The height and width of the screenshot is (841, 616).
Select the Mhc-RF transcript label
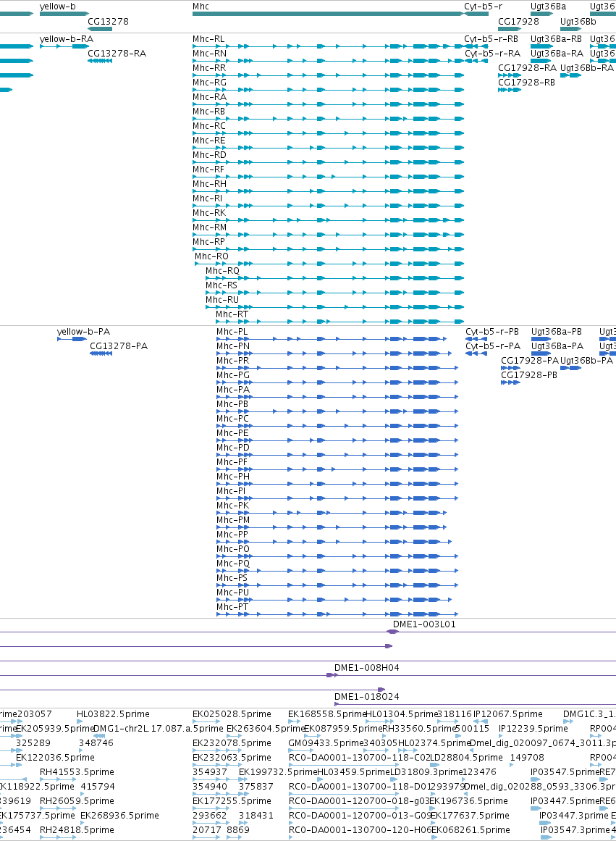click(x=208, y=170)
